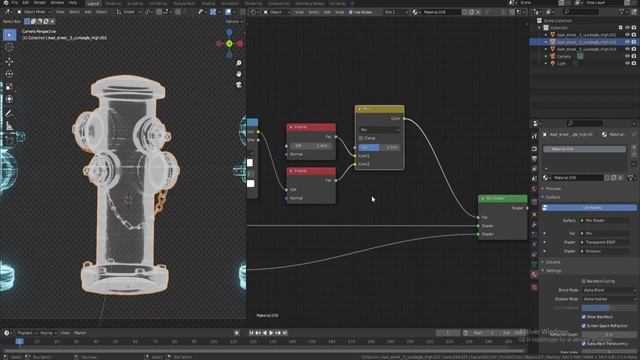Open the Edit menu
Image resolution: width=640 pixels, height=360 pixels.
pyautogui.click(x=26, y=3)
